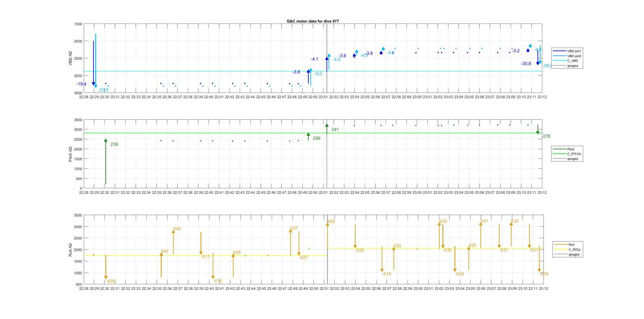Click the "-611" roll data label
Screen dimensions: 644x319
tap(205, 257)
